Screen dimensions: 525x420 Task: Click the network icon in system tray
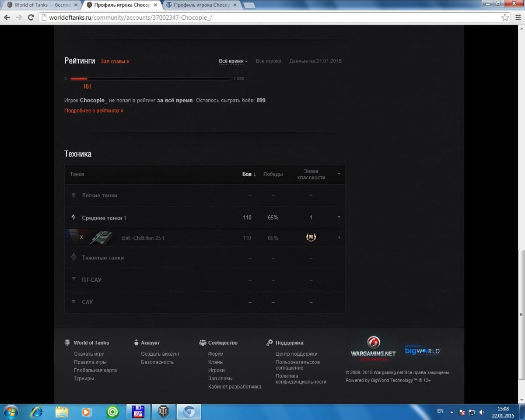click(x=472, y=412)
